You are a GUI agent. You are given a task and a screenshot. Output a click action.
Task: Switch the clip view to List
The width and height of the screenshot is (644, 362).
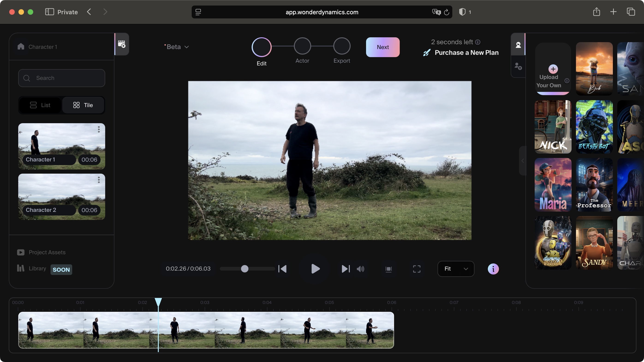40,105
